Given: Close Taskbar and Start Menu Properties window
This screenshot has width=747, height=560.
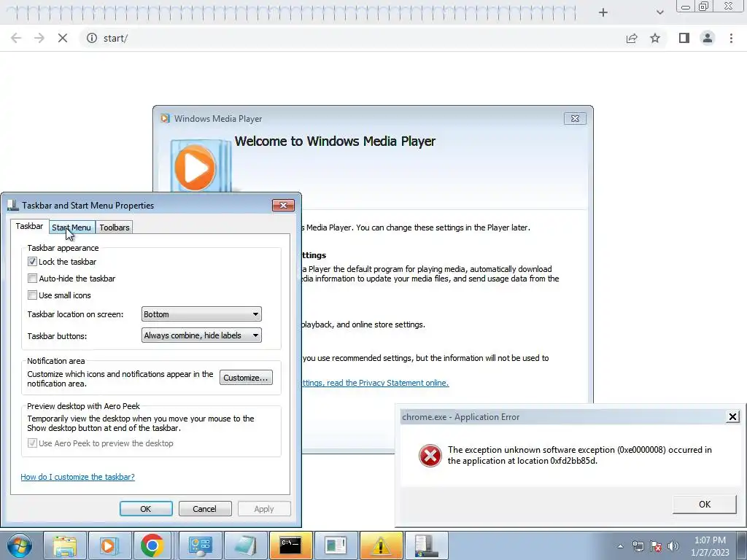Looking at the screenshot, I should pos(284,205).
